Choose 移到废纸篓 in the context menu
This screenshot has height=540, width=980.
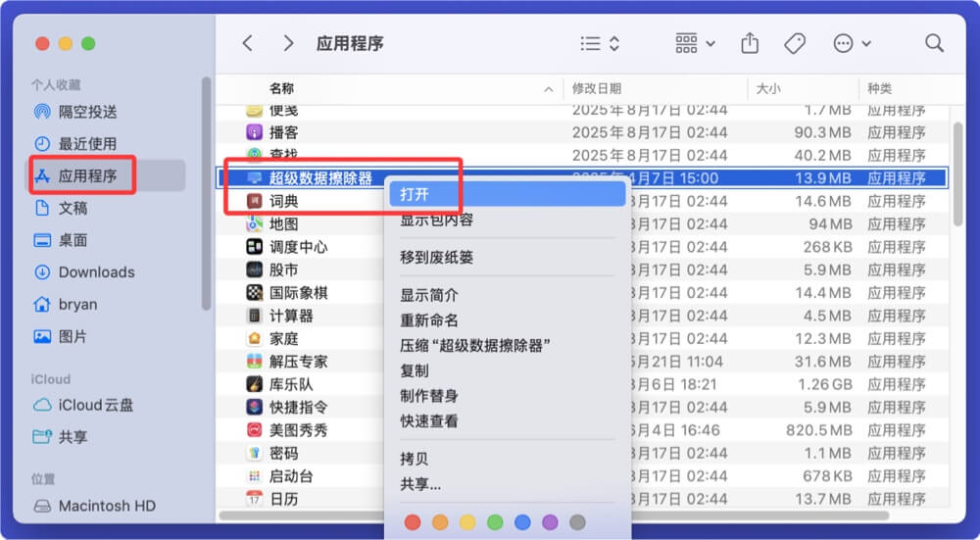(436, 257)
